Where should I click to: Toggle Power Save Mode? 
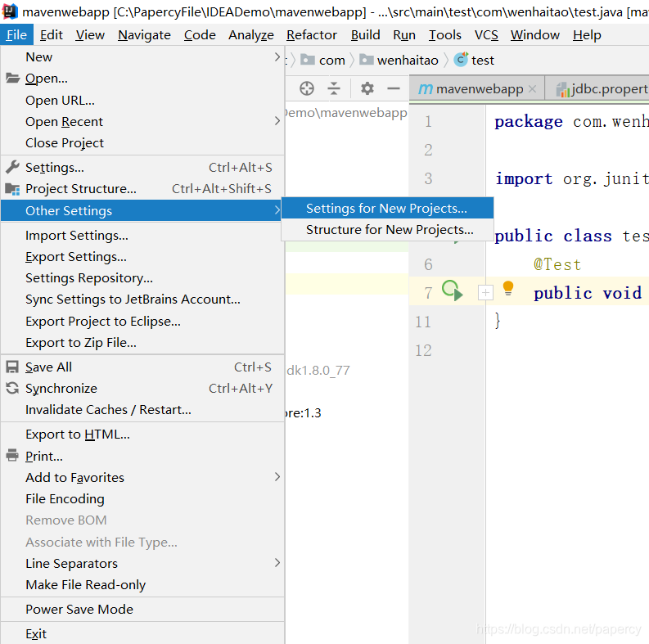click(x=142, y=610)
